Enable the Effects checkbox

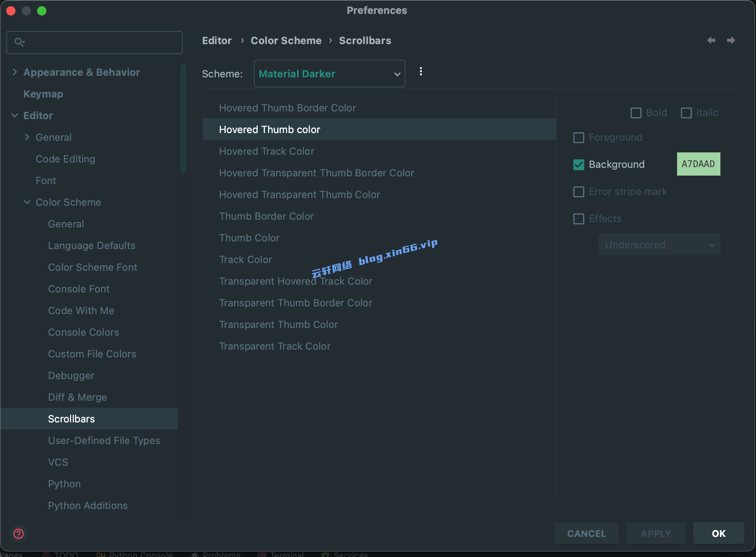579,219
